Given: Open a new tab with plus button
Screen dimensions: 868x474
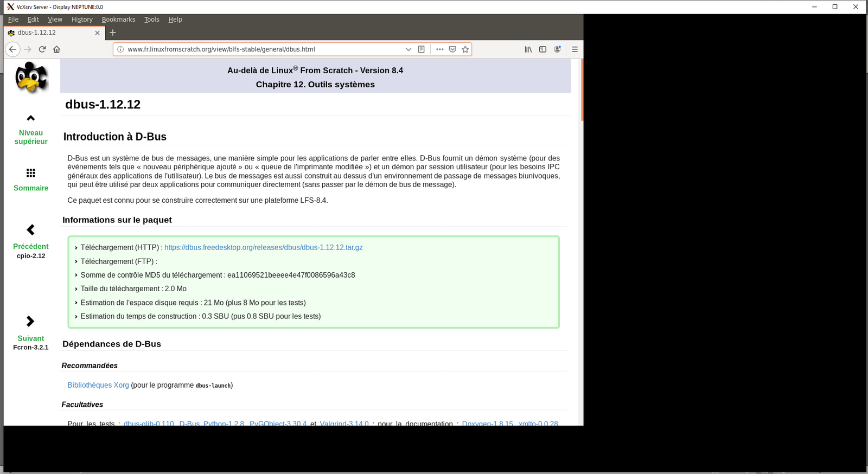Looking at the screenshot, I should [x=113, y=33].
